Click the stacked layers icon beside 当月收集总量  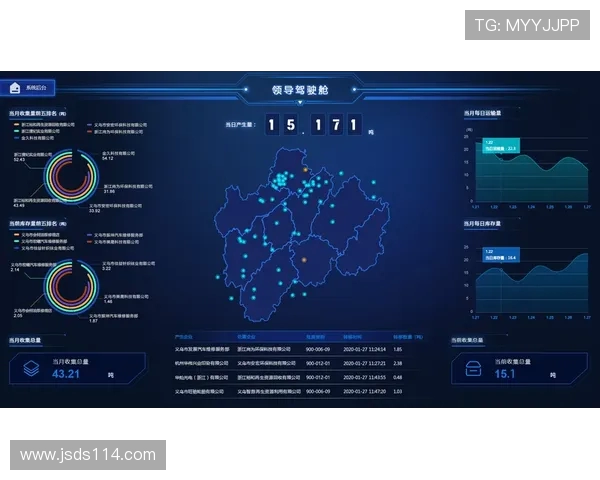31,368
